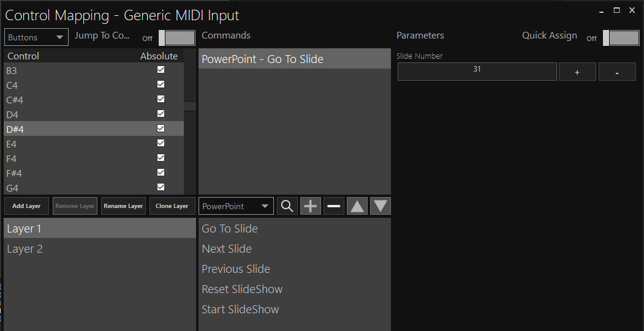
Task: Click the Slide Number input field
Action: pyautogui.click(x=477, y=72)
